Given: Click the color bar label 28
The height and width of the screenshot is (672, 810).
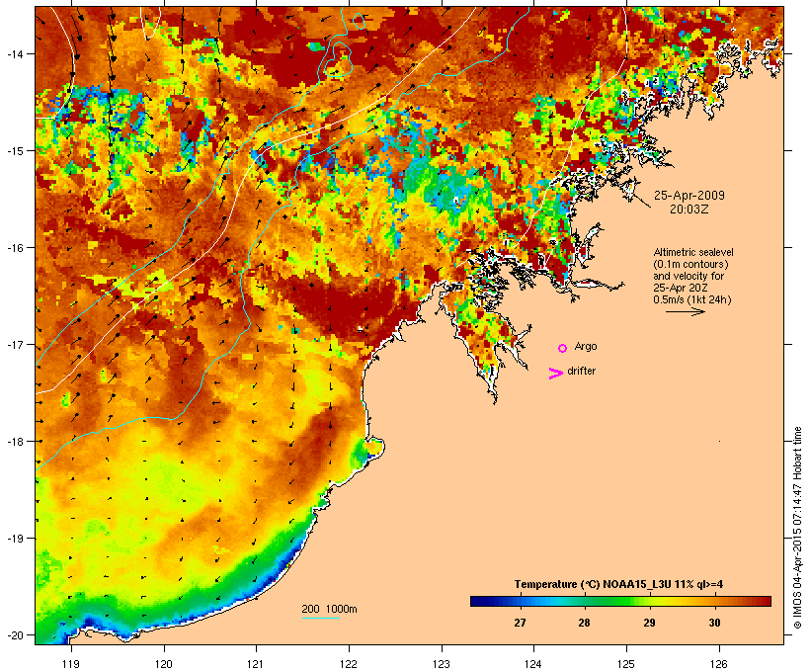Looking at the screenshot, I should tap(584, 623).
